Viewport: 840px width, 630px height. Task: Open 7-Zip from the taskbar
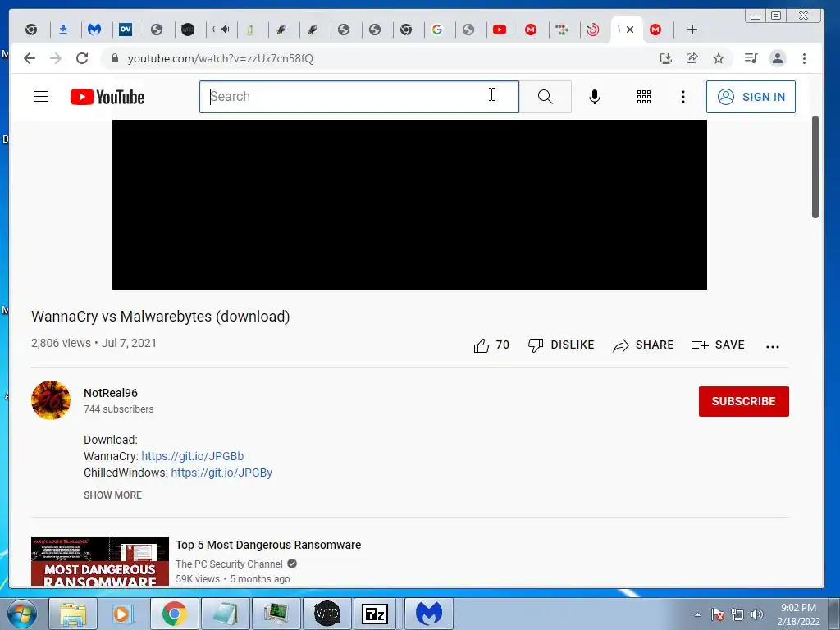tap(375, 614)
